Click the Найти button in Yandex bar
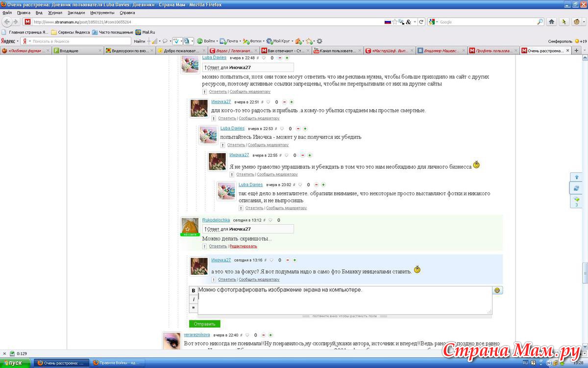 (140, 41)
